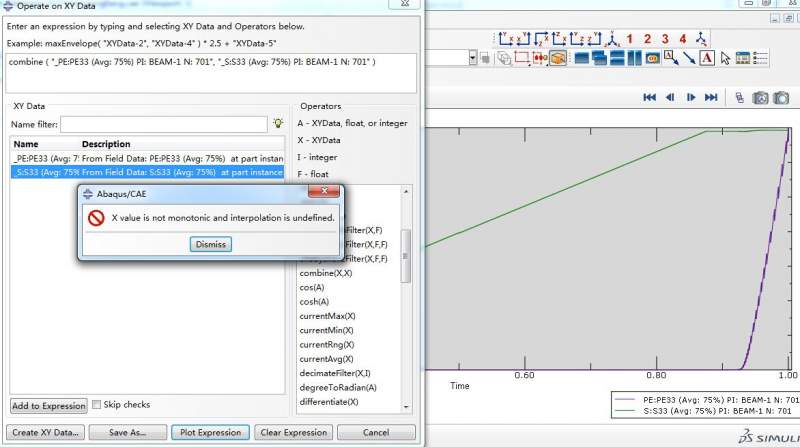Enable the Skip checks checkbox
The height and width of the screenshot is (447, 800).
(x=96, y=405)
